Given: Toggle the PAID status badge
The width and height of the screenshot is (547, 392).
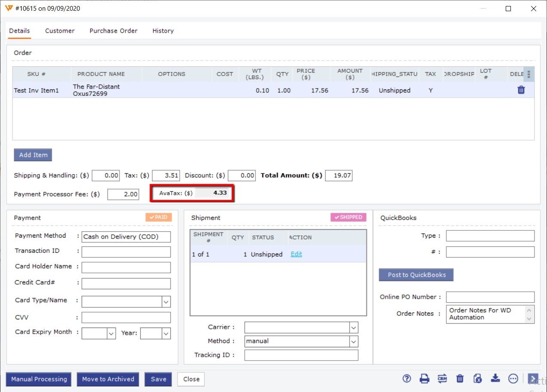Looking at the screenshot, I should click(x=159, y=217).
